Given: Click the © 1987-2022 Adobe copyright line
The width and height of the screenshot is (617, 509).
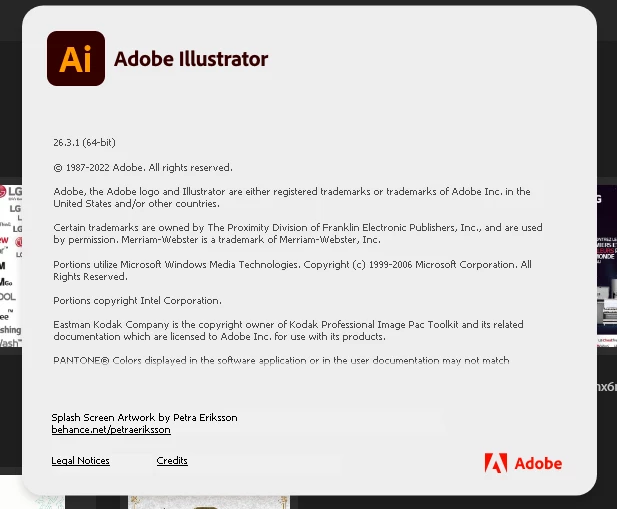Looking at the screenshot, I should tap(143, 168).
